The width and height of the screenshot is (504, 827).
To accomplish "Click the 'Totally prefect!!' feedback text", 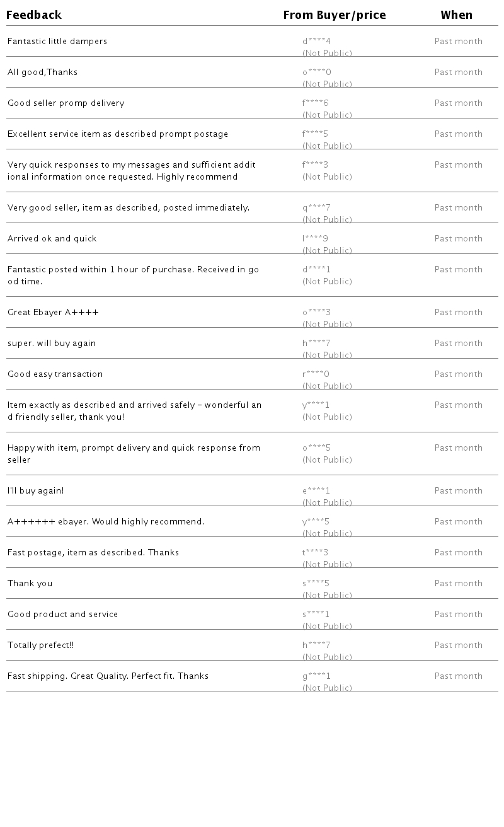I will tap(40, 645).
